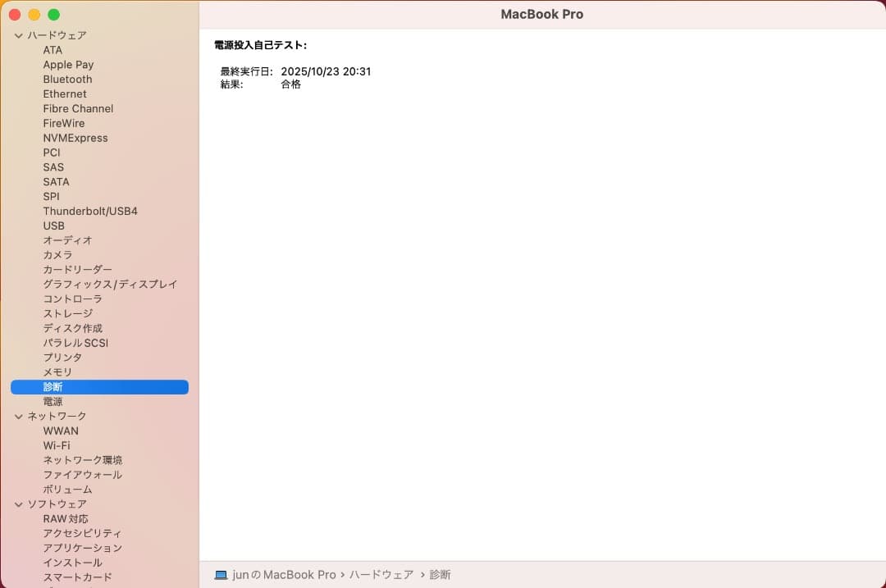Click the MacBook Pro icon in breadcrumb bar
This screenshot has height=588, width=886.
[221, 574]
